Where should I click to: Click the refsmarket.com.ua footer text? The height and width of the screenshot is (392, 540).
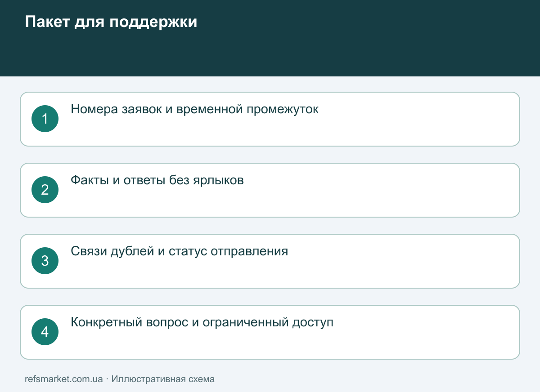pos(64,379)
